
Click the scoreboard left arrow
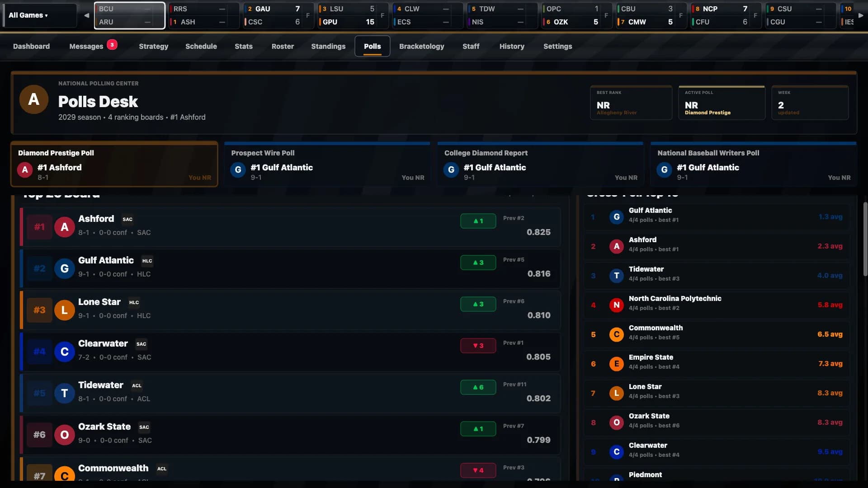86,15
